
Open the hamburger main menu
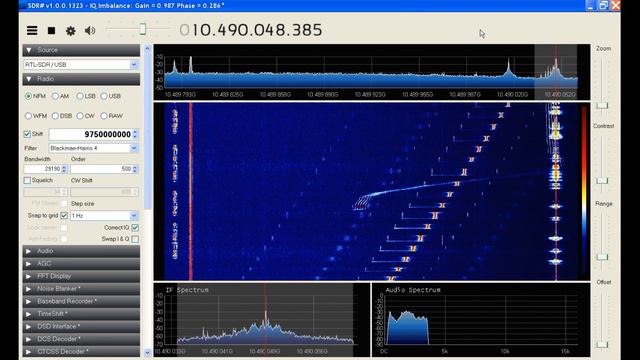(32, 31)
